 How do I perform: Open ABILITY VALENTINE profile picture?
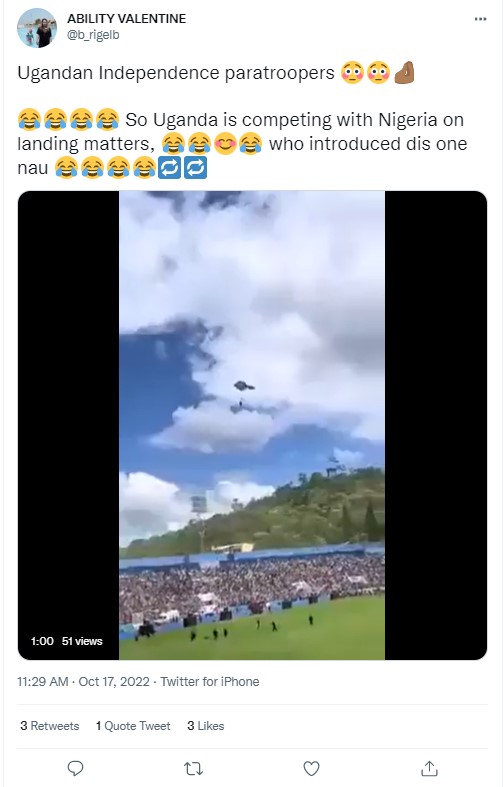(37, 28)
